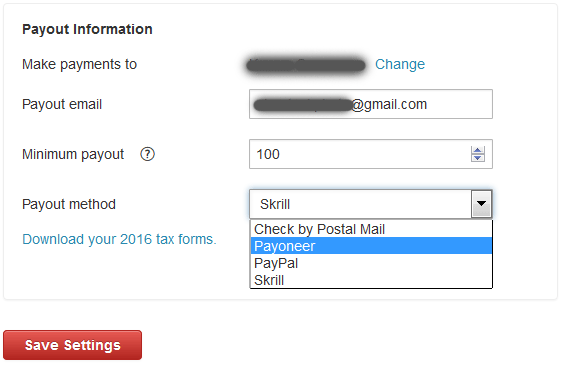
Task: Open the Download your 2016 tax forms link
Action: click(x=119, y=239)
